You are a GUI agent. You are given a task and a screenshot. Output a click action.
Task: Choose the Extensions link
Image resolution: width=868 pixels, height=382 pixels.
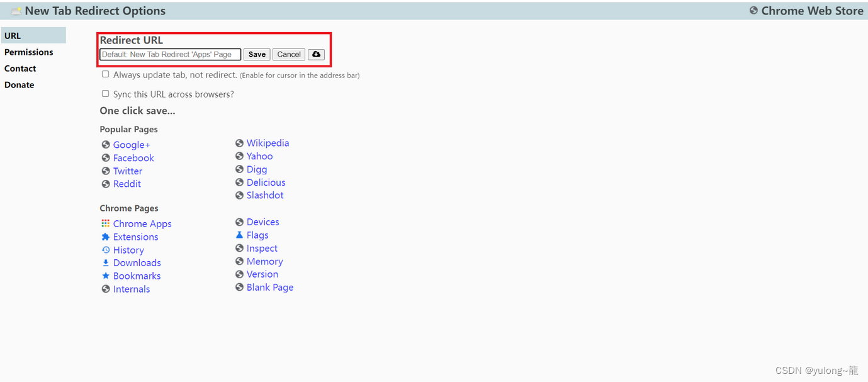[135, 237]
